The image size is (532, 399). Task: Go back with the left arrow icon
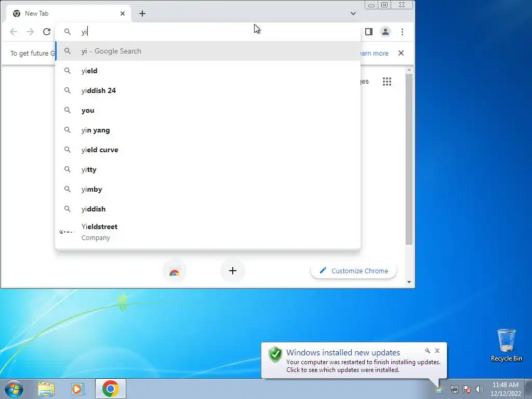click(14, 32)
